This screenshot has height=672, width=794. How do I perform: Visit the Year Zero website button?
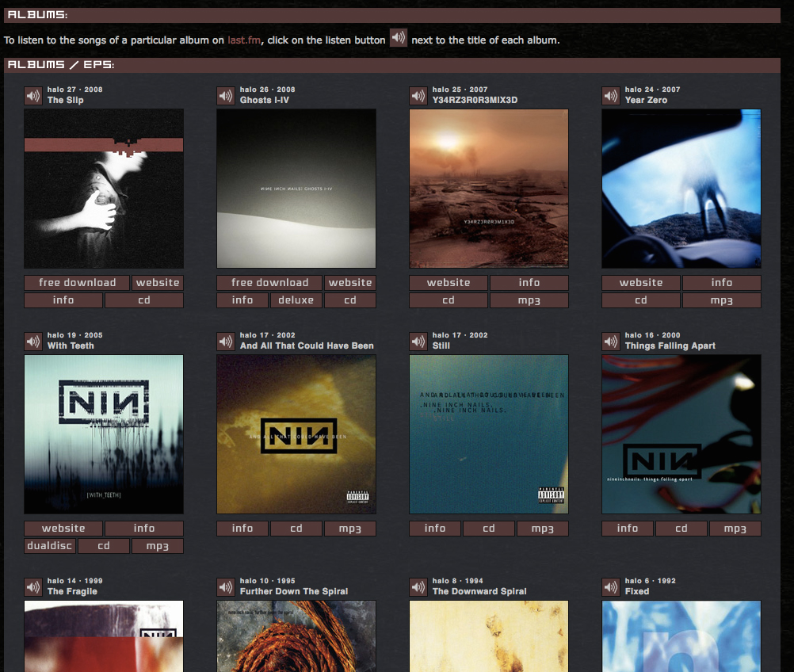tap(640, 283)
